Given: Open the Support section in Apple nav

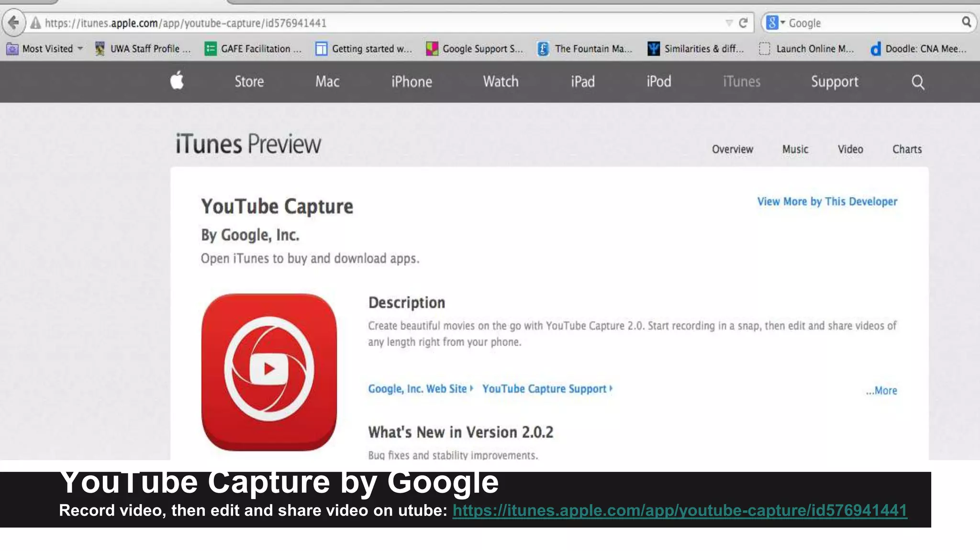Looking at the screenshot, I should pos(835,82).
